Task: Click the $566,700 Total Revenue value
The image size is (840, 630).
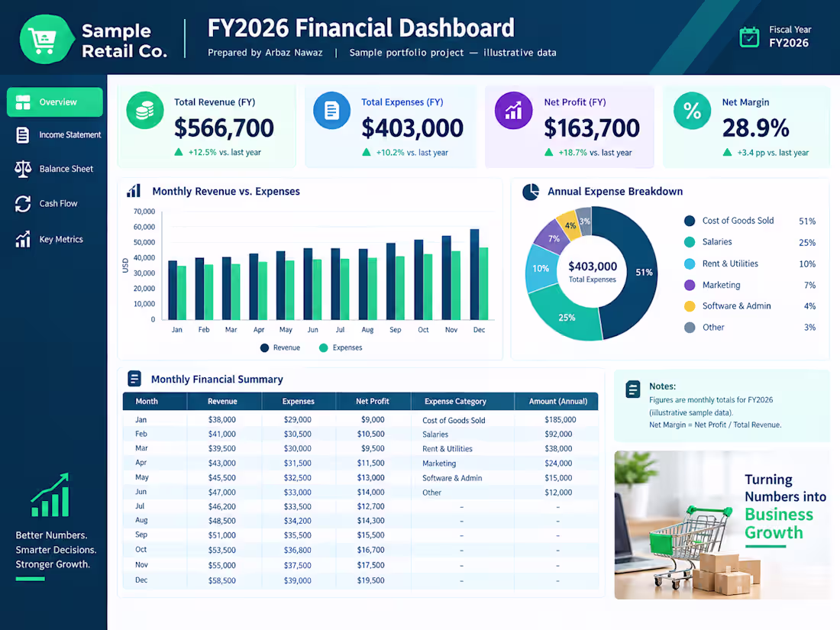Action: [x=224, y=128]
